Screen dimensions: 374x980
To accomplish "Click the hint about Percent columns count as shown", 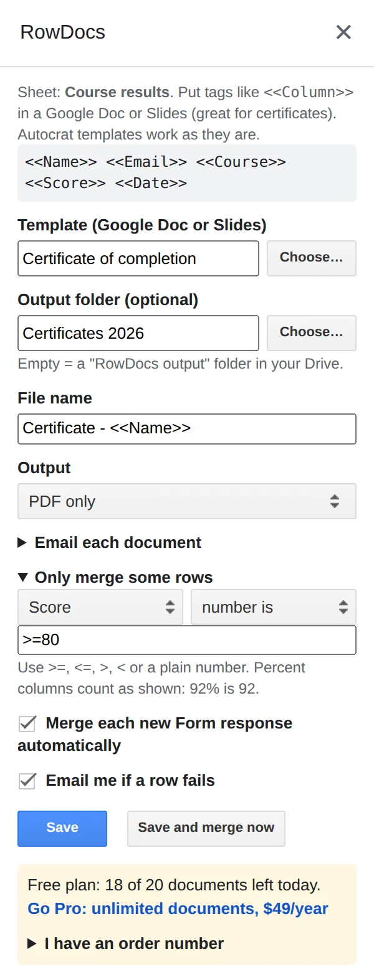I will [x=161, y=678].
